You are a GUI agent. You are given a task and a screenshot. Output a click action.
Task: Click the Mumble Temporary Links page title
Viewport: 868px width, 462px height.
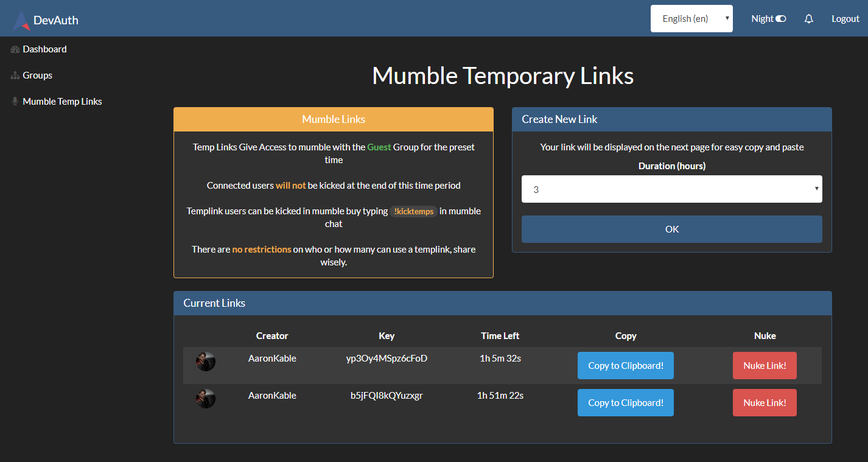tap(503, 76)
